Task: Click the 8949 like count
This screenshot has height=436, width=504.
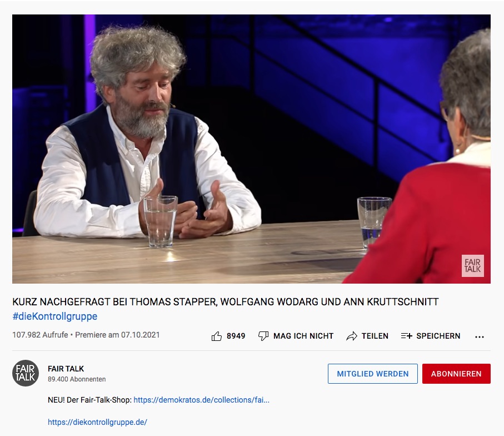Action: pyautogui.click(x=236, y=336)
